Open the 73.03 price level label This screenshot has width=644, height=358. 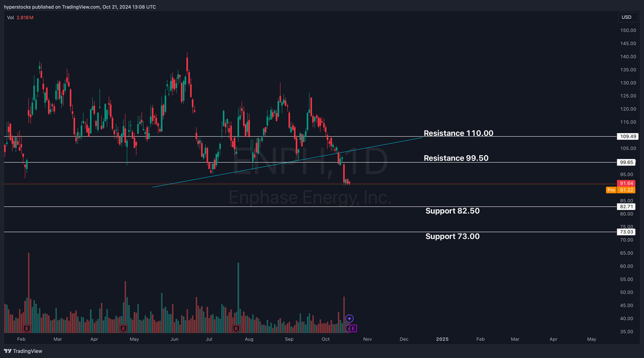coord(625,231)
